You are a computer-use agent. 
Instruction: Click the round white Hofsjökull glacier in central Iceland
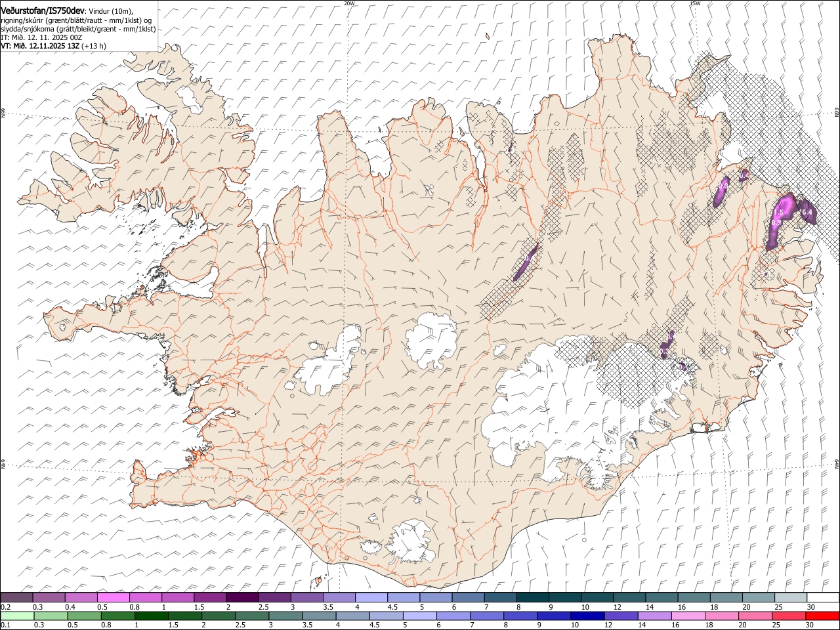(431, 341)
